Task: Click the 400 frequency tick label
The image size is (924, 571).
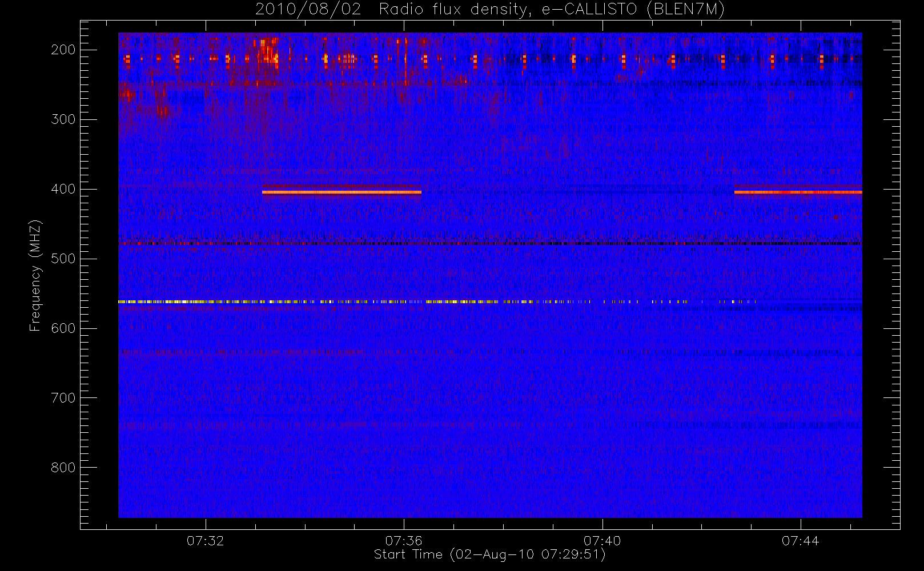Action: pos(63,189)
